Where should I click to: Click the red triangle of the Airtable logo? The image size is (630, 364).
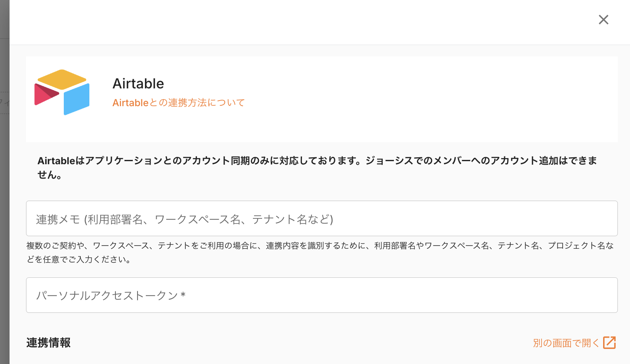44,94
